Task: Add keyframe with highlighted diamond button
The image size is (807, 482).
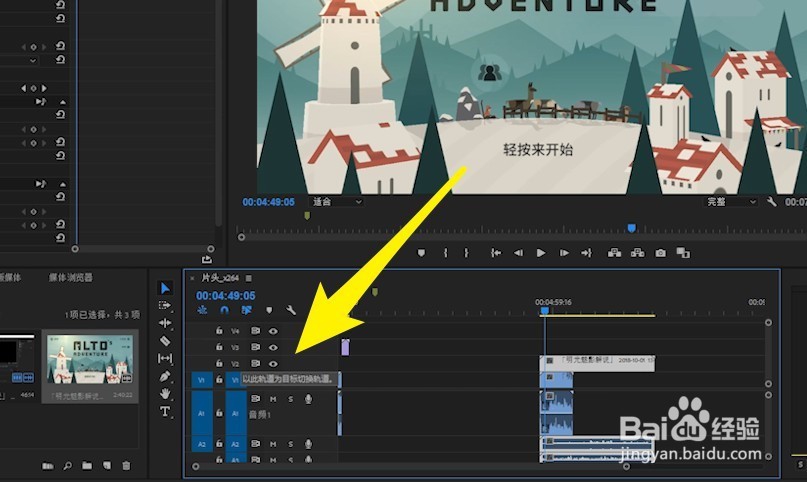Action: (33, 88)
